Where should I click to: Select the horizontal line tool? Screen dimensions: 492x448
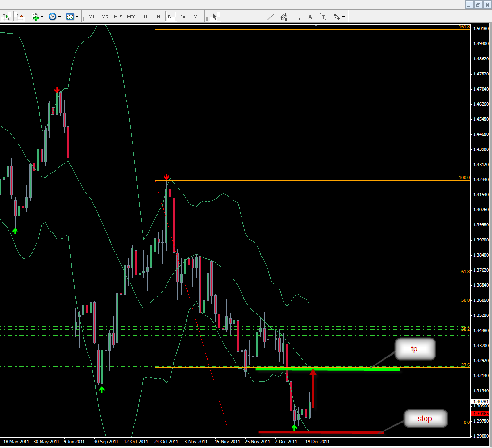pyautogui.click(x=257, y=17)
